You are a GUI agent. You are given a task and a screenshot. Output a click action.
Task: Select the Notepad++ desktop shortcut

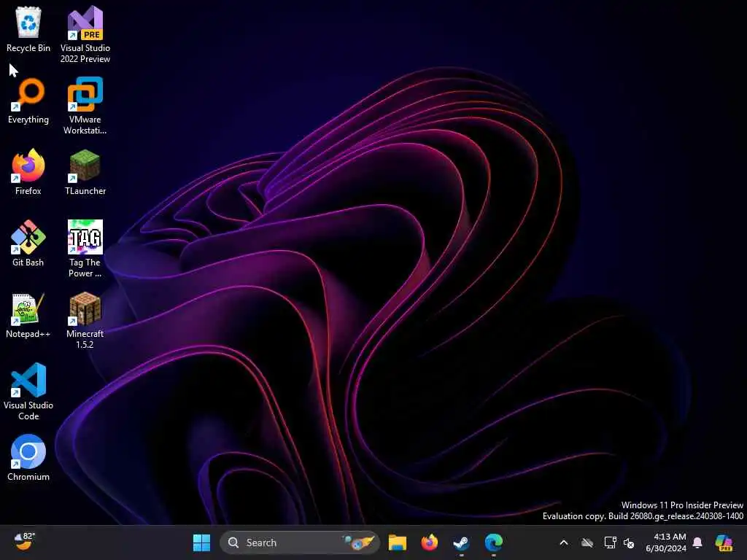28,315
